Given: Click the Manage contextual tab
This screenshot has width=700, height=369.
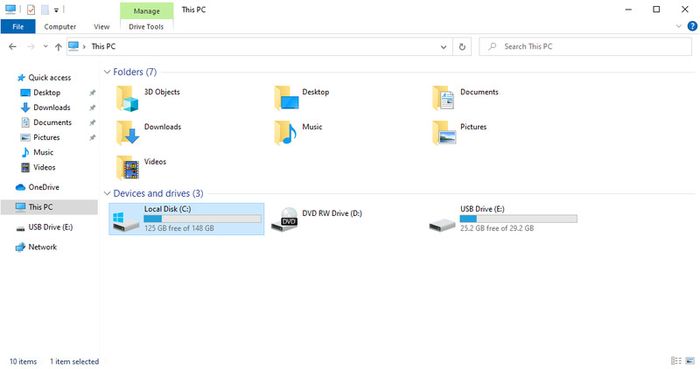Looking at the screenshot, I should coord(146,11).
